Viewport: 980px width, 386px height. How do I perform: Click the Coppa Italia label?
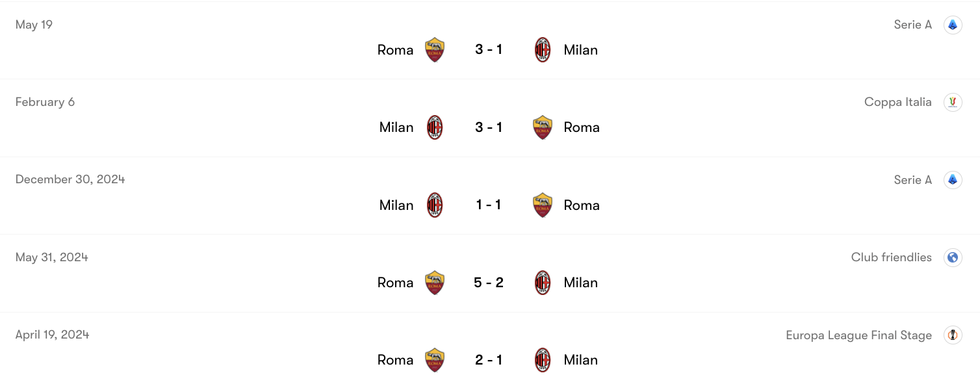pos(898,102)
